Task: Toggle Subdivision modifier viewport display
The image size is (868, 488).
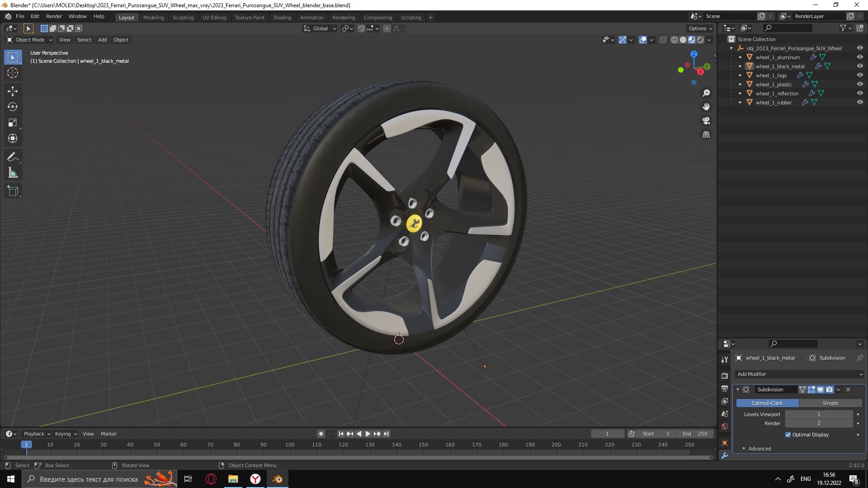Action: tap(821, 389)
